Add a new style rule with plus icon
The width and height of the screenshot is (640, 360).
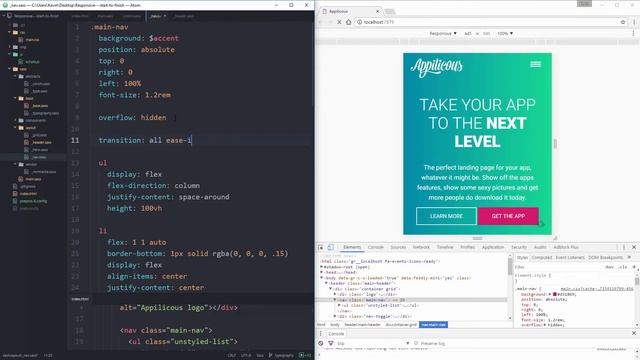[x=634, y=267]
